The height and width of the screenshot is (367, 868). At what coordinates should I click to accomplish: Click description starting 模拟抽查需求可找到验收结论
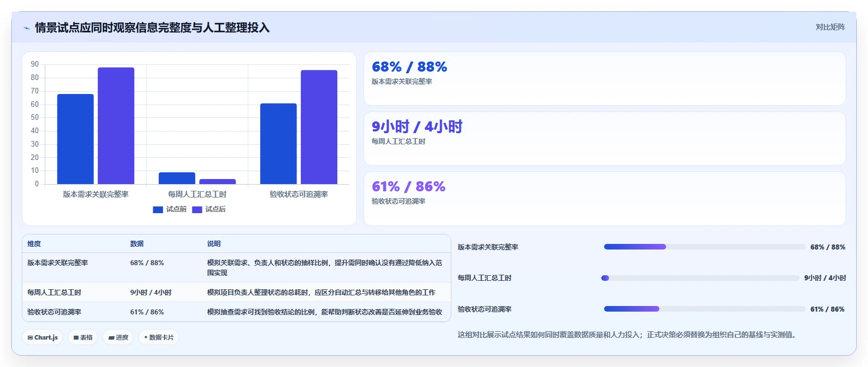pyautogui.click(x=324, y=312)
